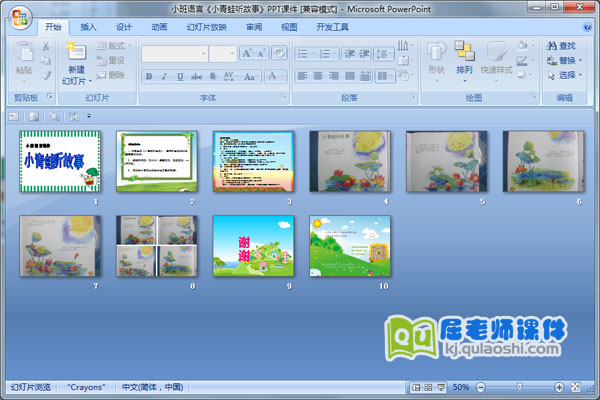Click the zoom out minus button
Screen dimensions: 600x400
coord(481,387)
